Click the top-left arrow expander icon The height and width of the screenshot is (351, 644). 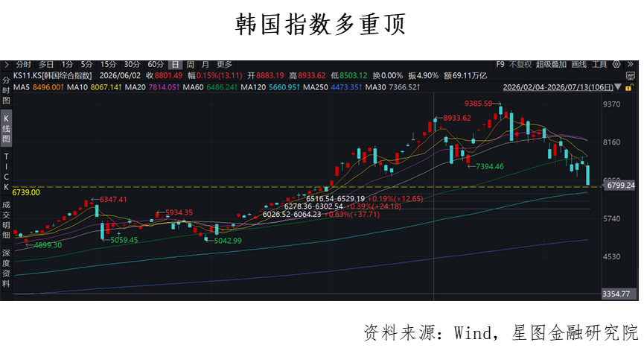(6, 65)
